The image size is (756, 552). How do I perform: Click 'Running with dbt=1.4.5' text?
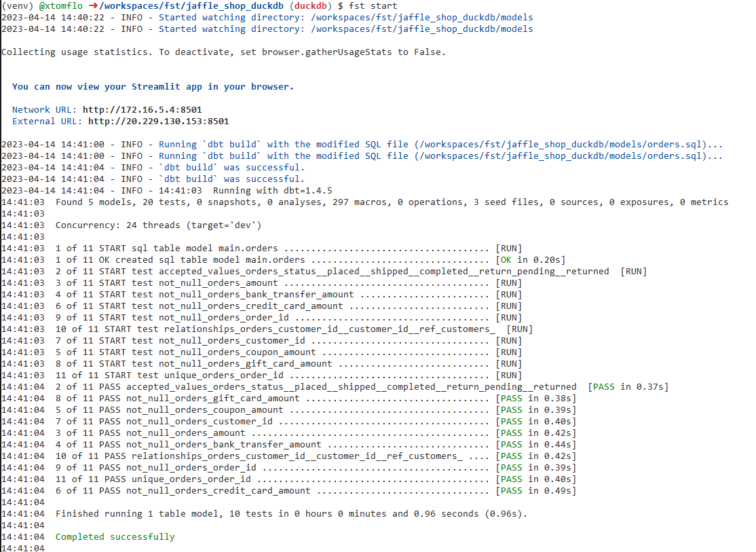click(272, 190)
